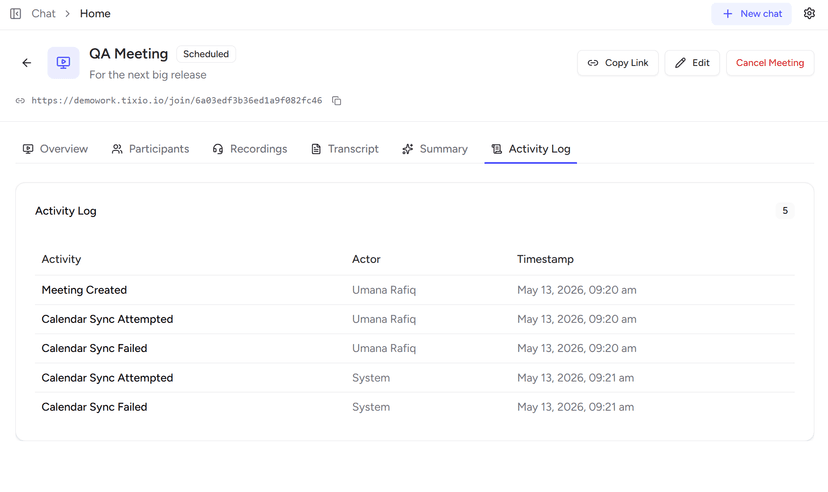828x492 pixels.
Task: Click the activity count badge 5
Action: click(785, 211)
